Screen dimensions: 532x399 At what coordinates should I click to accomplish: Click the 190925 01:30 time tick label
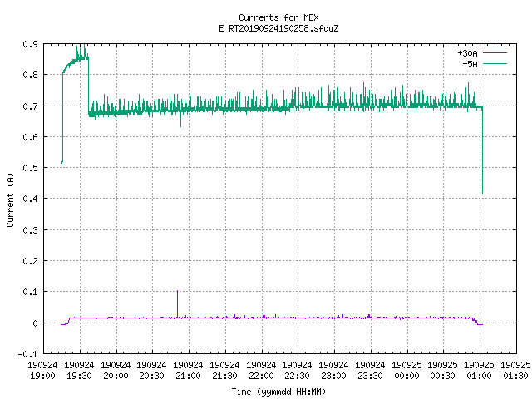tap(515, 370)
